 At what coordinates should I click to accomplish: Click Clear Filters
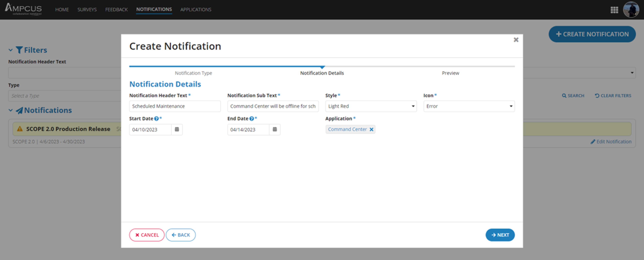point(613,96)
